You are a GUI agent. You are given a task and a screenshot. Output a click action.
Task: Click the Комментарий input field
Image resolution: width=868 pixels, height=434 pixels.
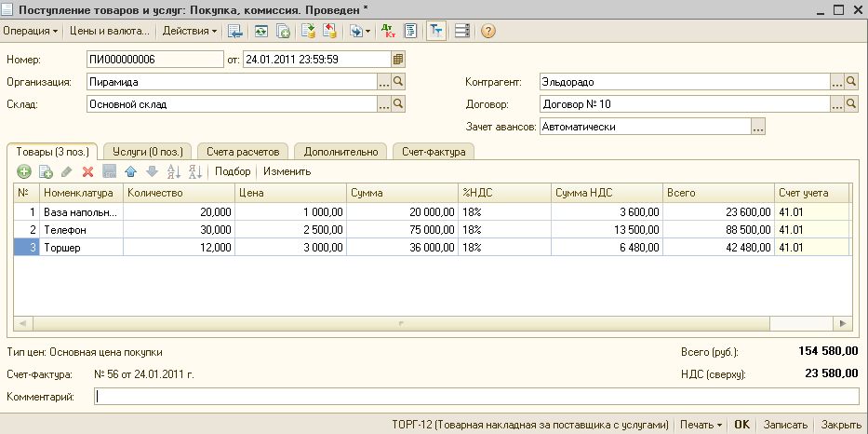(x=475, y=397)
